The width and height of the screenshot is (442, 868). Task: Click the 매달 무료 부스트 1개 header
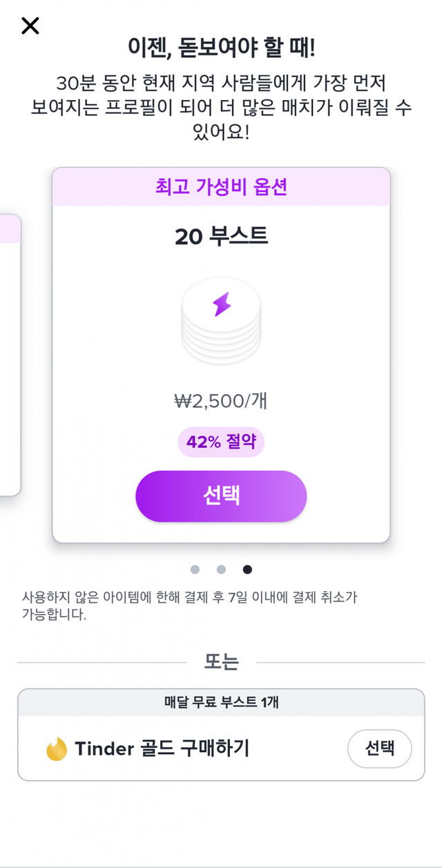[x=221, y=702]
